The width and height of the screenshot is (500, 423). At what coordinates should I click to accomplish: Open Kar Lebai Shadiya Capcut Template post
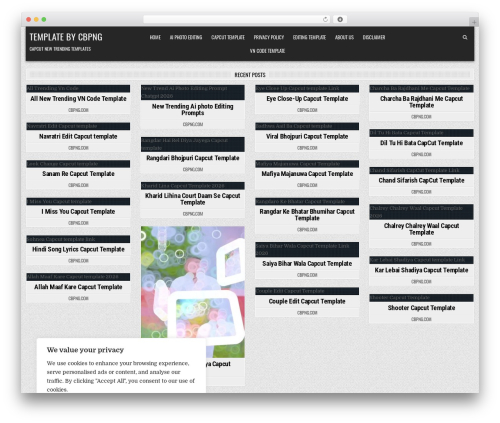(x=421, y=270)
